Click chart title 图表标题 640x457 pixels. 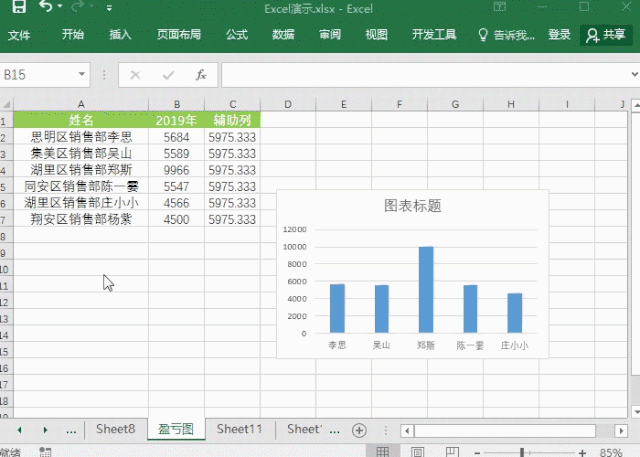coord(413,206)
